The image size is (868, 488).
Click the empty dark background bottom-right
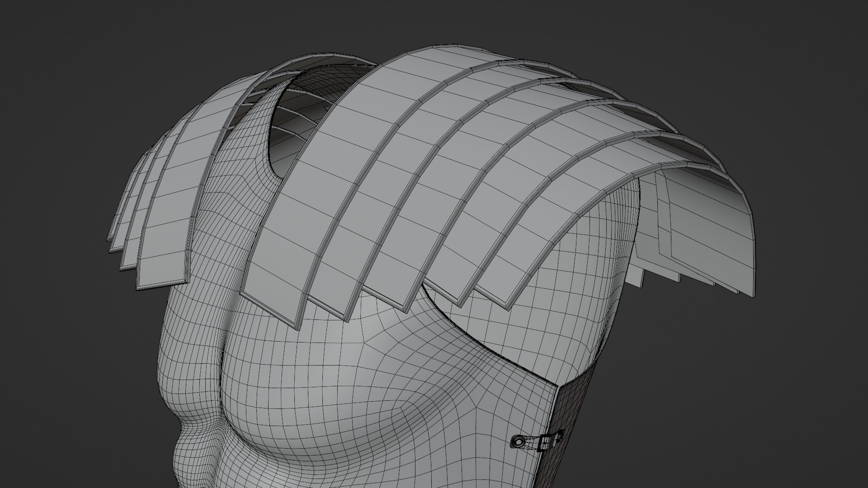click(x=769, y=429)
